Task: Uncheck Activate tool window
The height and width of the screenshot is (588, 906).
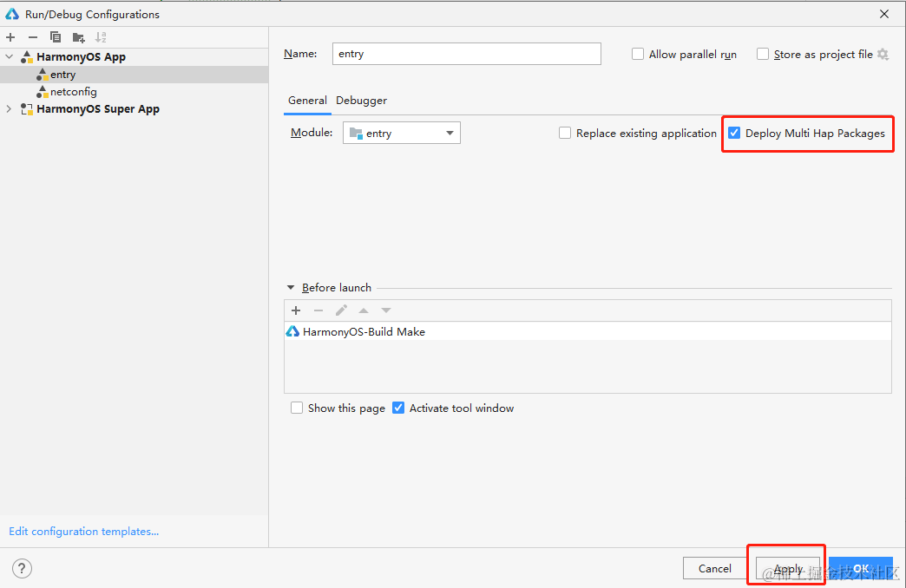Action: (398, 408)
